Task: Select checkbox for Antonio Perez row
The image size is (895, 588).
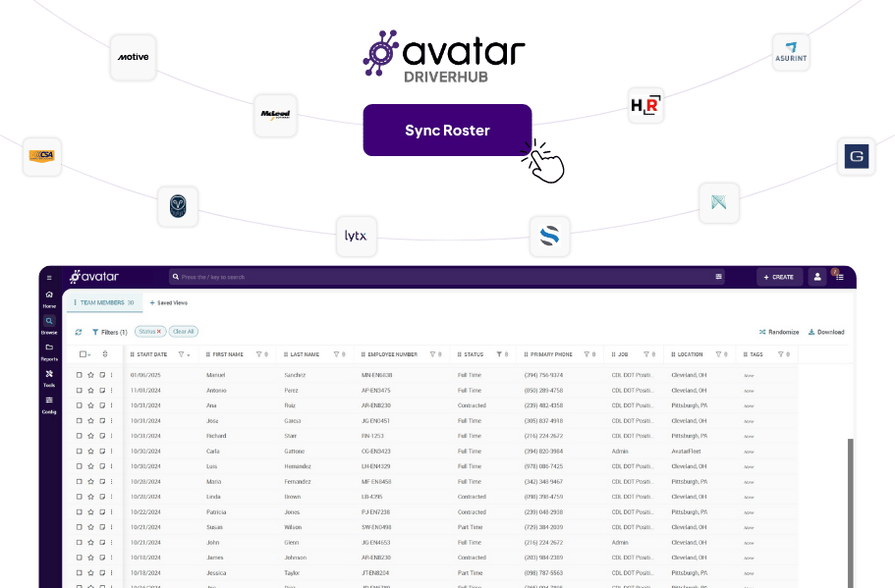Action: tap(80, 390)
